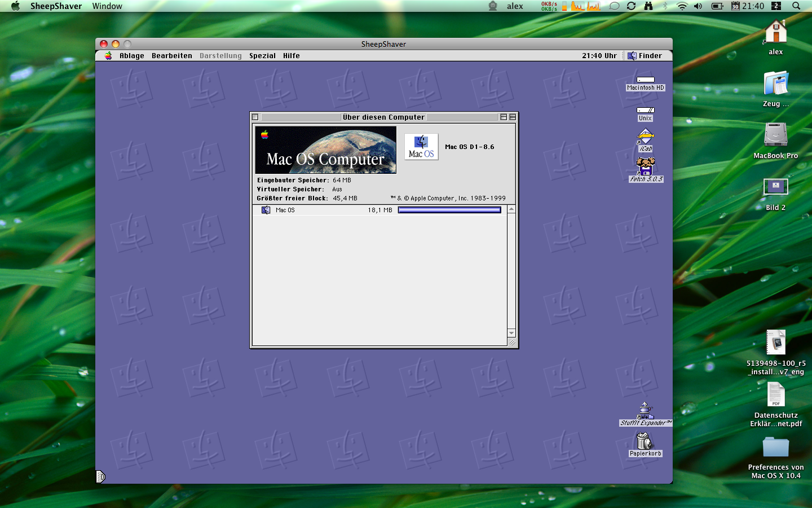Viewport: 812px width, 508px height.
Task: Click the macOS menu bar clock 21:40
Action: (753, 6)
